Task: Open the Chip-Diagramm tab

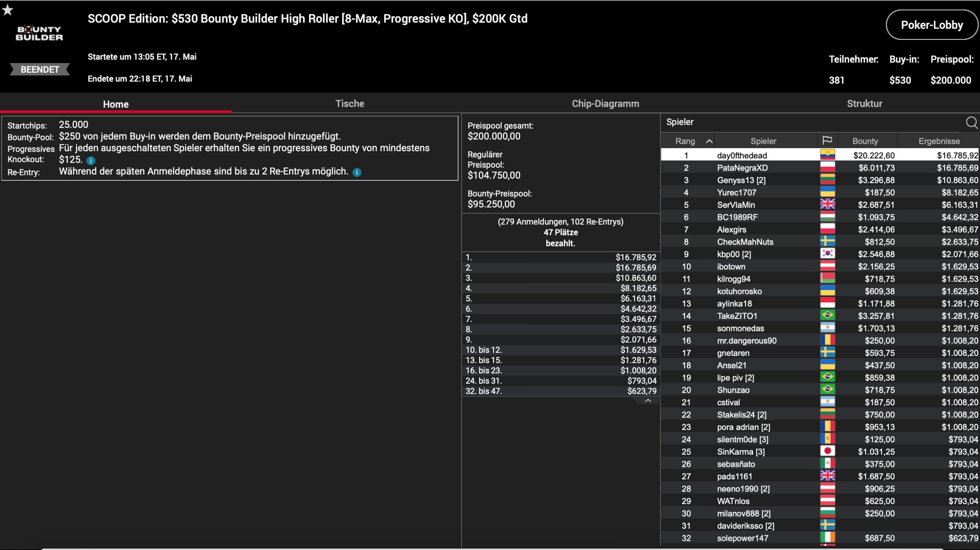Action: [605, 104]
